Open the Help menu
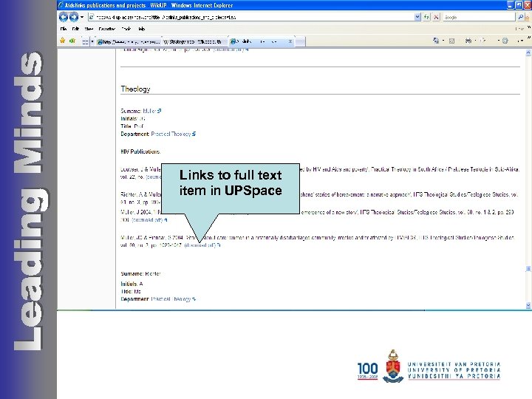Image resolution: width=532 pixels, height=399 pixels. click(x=141, y=29)
